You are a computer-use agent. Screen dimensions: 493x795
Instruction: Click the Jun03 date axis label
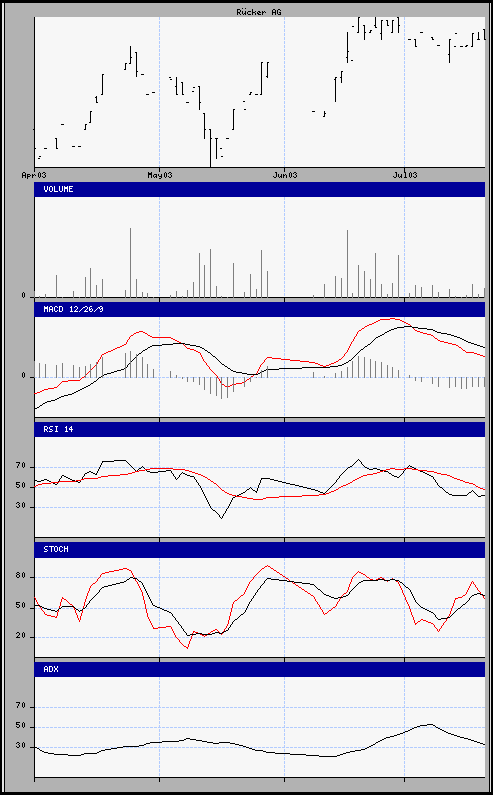[x=284, y=175]
